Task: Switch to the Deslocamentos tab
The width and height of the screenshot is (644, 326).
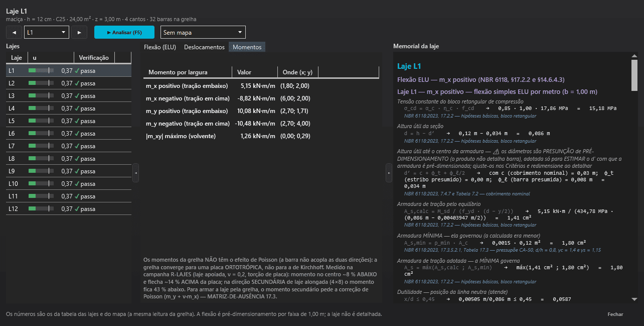Action: 204,47
